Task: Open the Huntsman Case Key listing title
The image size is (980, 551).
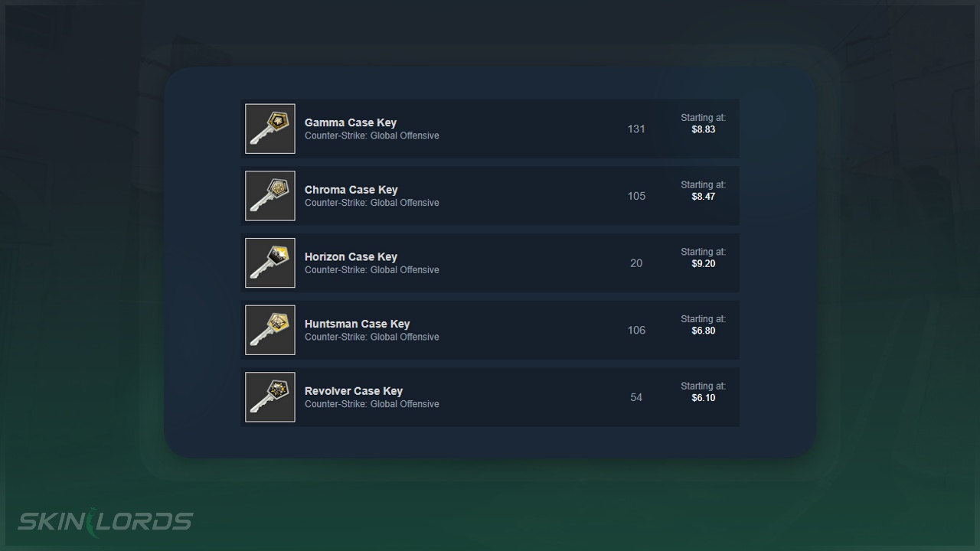Action: 358,324
